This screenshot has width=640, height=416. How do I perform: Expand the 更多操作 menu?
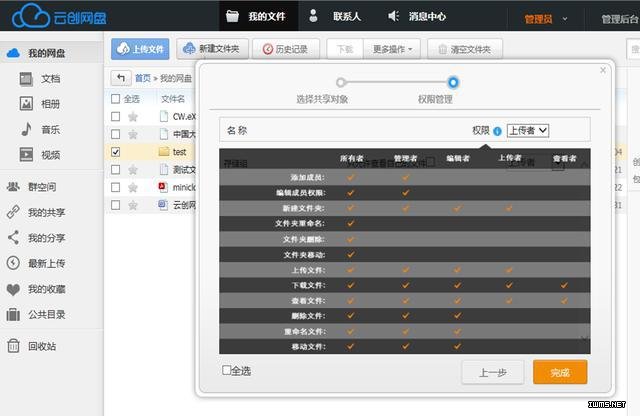click(x=391, y=49)
